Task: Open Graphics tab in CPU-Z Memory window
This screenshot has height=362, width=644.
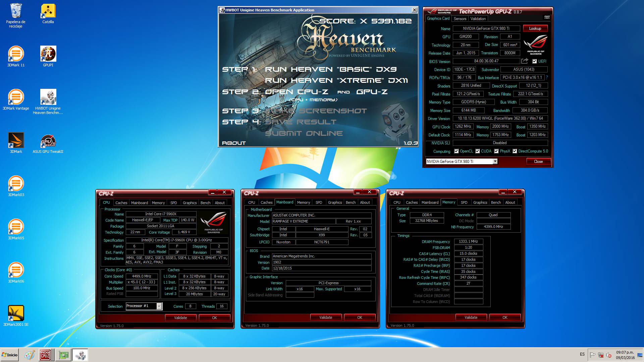Action: point(480,202)
